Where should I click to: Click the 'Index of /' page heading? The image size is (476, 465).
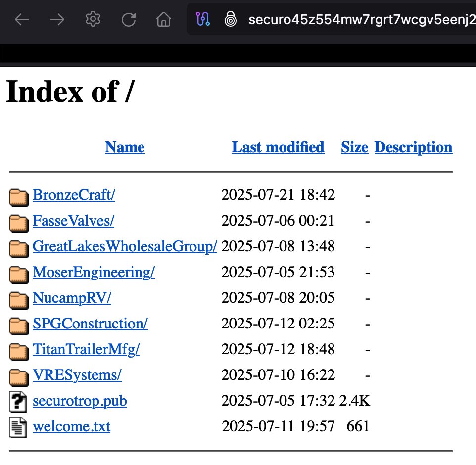pos(70,92)
